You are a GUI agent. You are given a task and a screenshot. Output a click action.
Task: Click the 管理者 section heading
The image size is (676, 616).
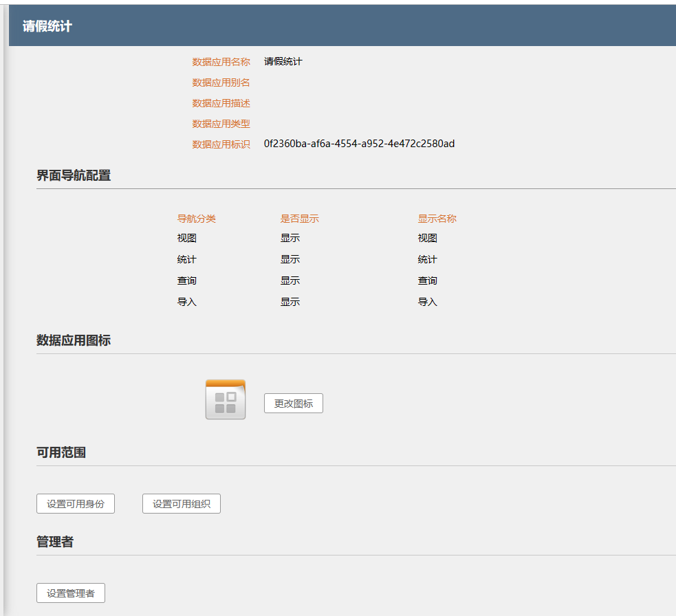point(55,542)
